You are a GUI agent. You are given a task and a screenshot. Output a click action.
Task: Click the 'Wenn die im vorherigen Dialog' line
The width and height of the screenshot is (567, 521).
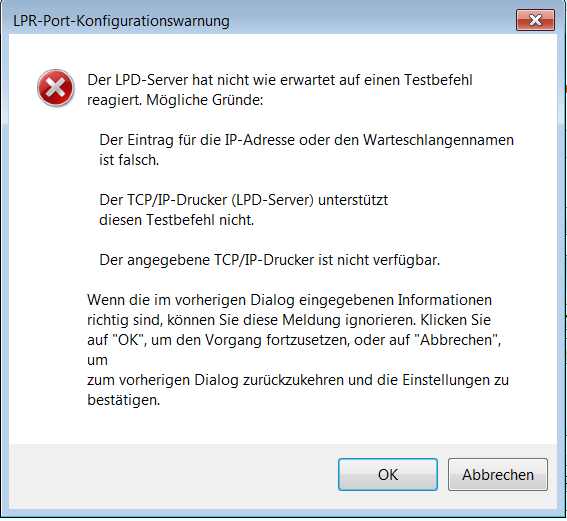tap(290, 300)
